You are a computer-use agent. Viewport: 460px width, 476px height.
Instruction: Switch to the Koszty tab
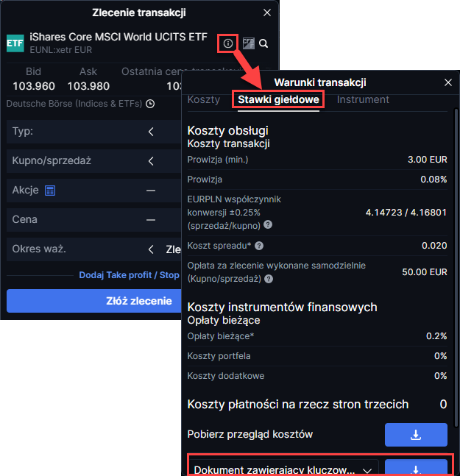pos(204,99)
